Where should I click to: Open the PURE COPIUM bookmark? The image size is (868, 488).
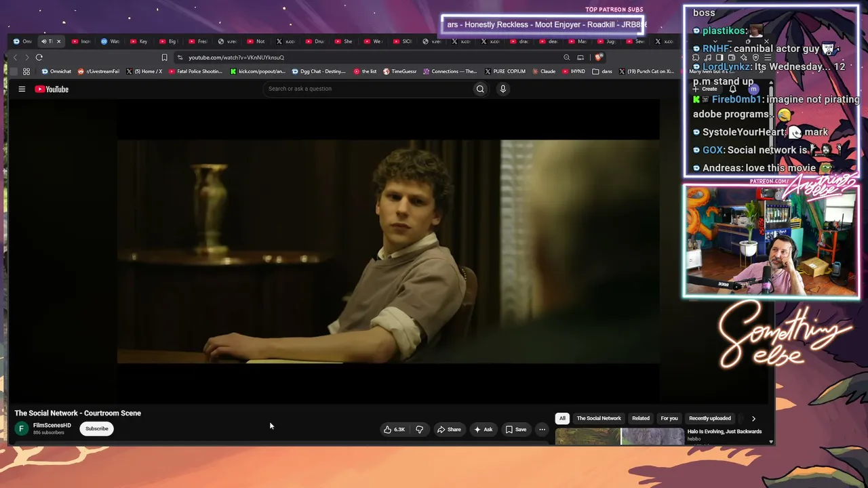(505, 71)
